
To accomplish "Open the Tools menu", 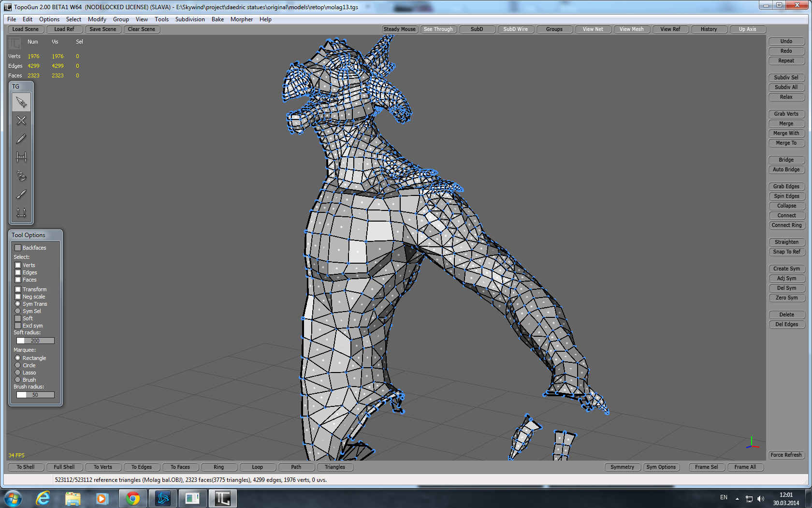I will click(161, 19).
